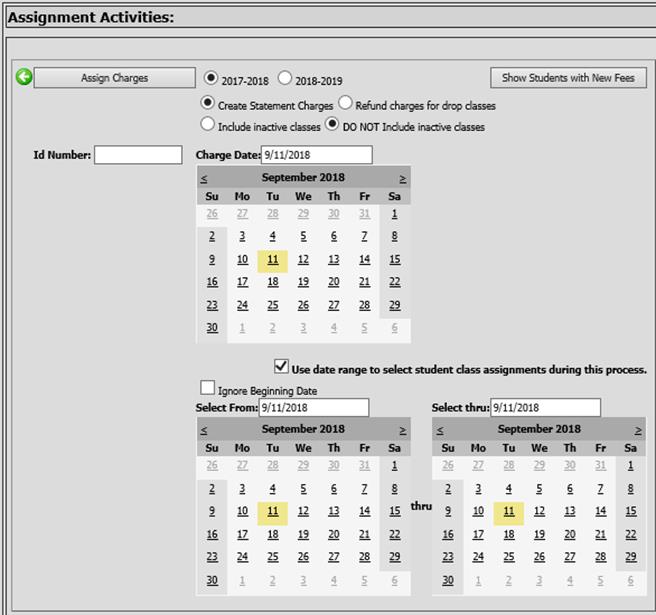The width and height of the screenshot is (656, 615).
Task: Click Show Students with New Fees
Action: pyautogui.click(x=568, y=78)
